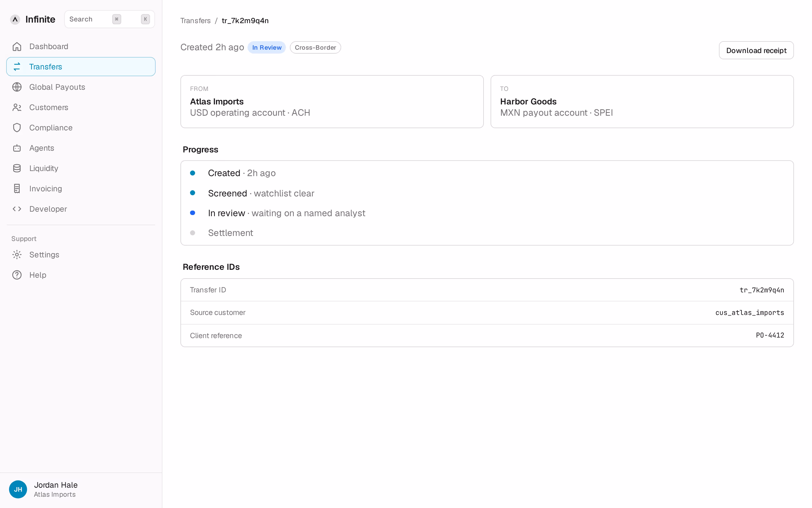Screen dimensions: 812x508
Task: Click 'MXN payout account · SPEI' text
Action: pos(556,113)
